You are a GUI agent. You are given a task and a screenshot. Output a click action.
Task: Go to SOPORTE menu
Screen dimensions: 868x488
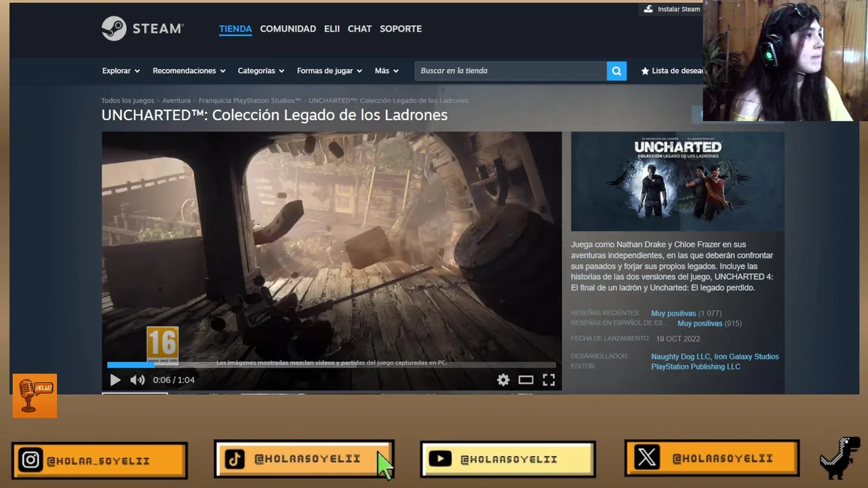coord(401,28)
